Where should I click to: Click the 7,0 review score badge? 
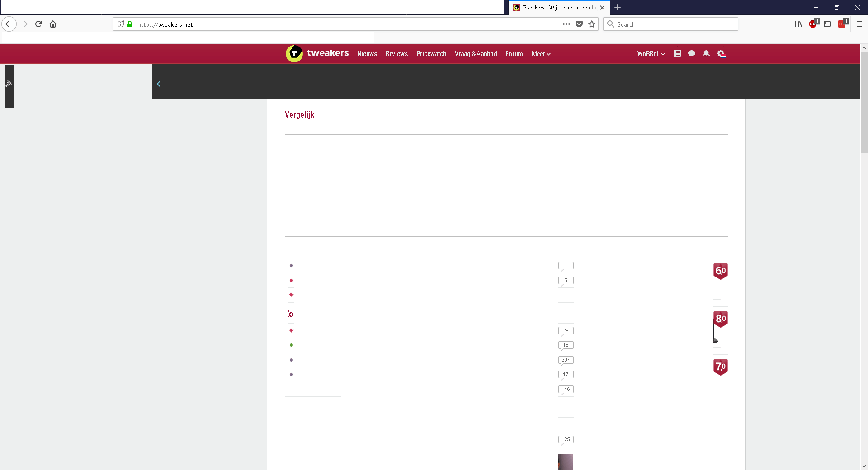pos(721,367)
